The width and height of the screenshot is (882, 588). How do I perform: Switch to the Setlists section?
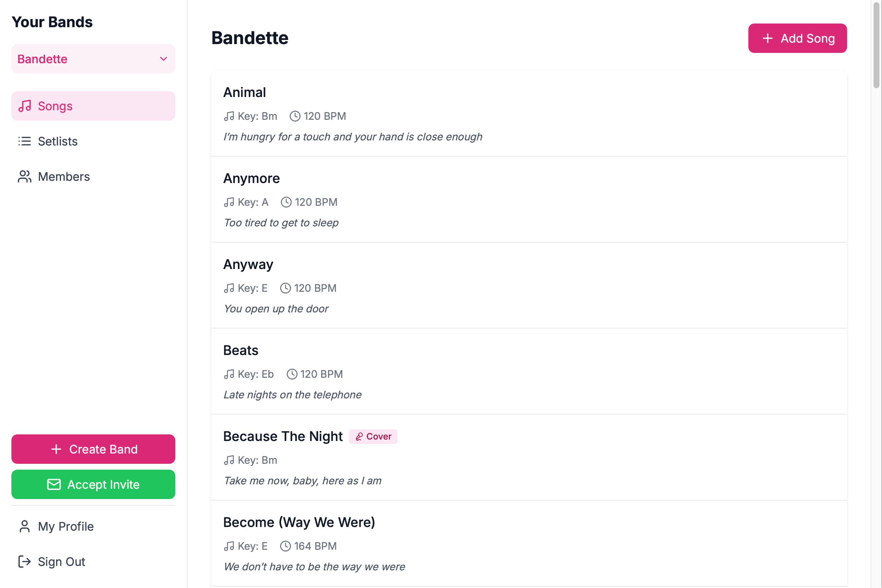(58, 141)
